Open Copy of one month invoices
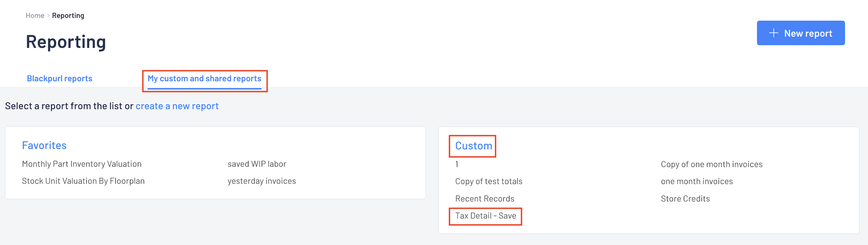This screenshot has height=245, width=868. 712,164
